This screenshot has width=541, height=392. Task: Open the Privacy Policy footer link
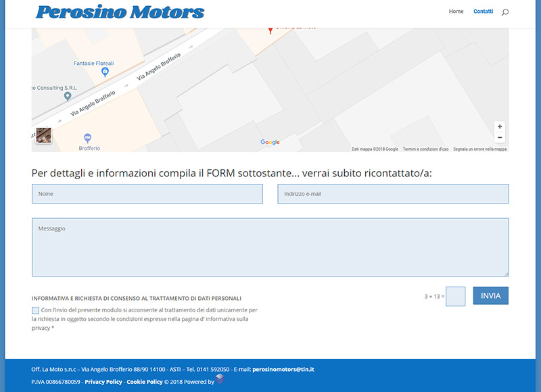[x=103, y=382]
